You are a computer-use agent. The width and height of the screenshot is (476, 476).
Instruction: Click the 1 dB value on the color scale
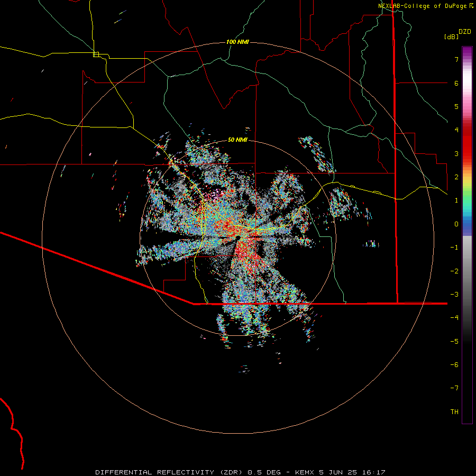[456, 200]
